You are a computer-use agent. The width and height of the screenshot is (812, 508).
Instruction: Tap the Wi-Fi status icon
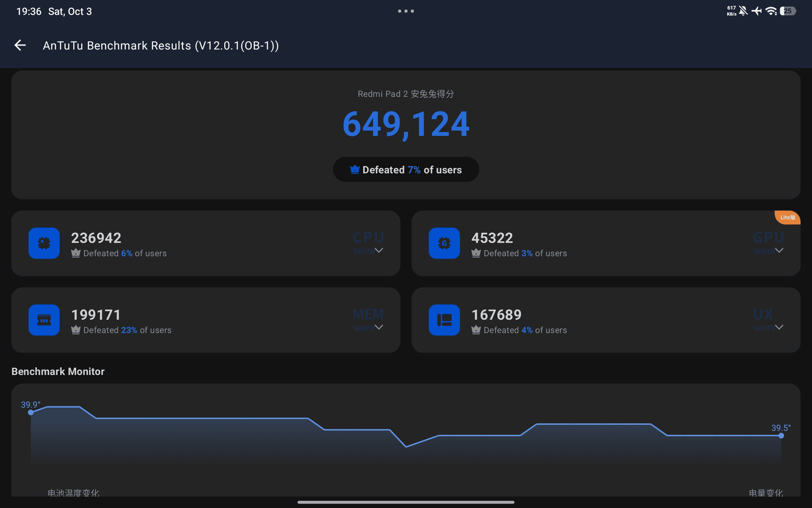pyautogui.click(x=771, y=11)
